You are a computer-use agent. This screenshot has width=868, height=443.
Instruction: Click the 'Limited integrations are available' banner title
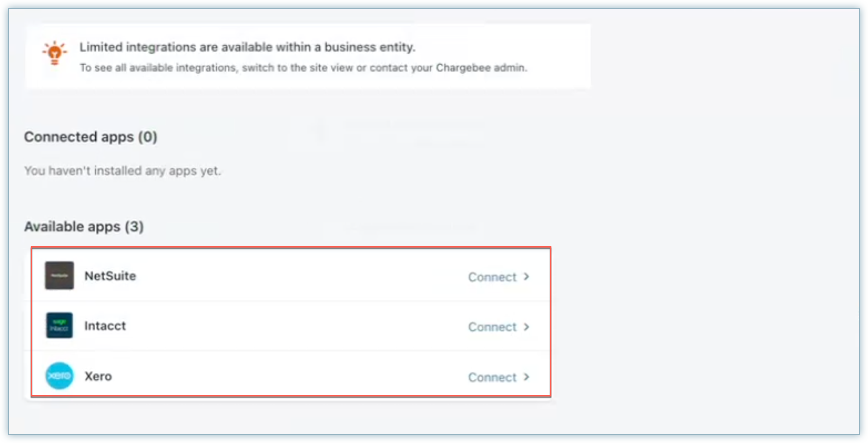[x=247, y=47]
